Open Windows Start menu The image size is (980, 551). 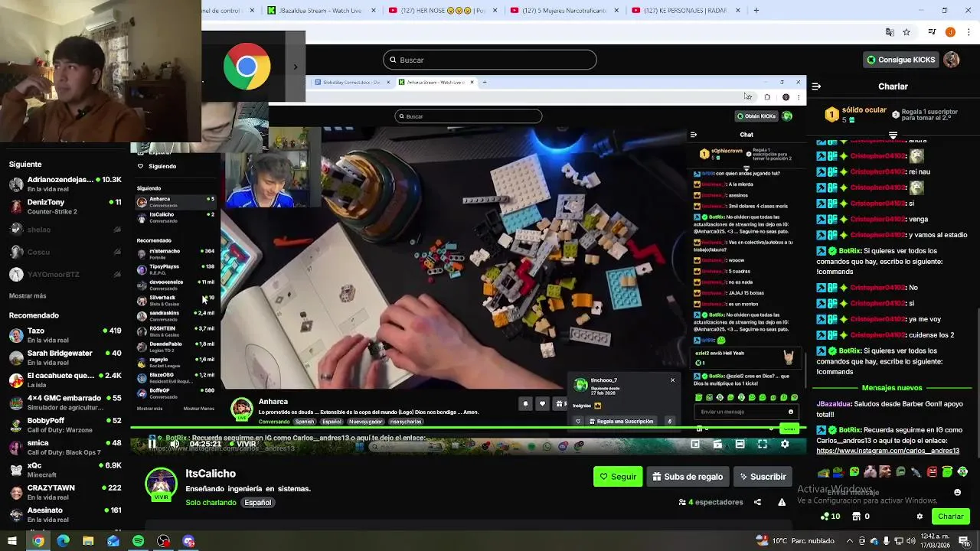tap(12, 541)
